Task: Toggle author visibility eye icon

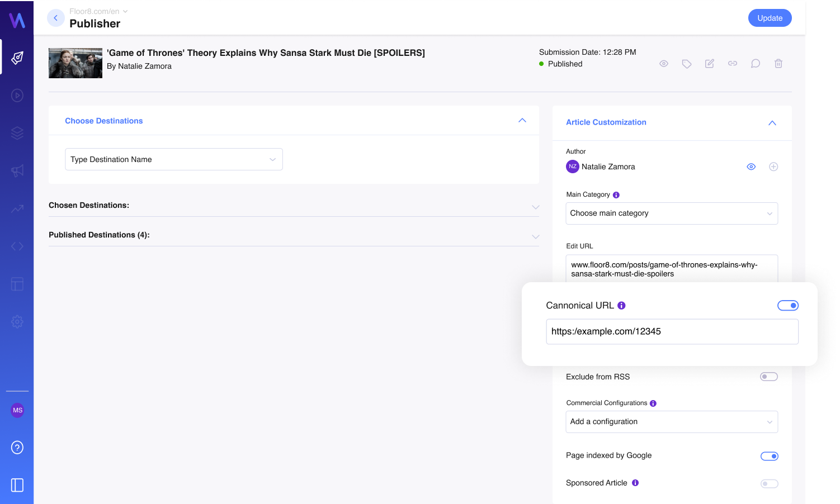Action: pos(751,167)
